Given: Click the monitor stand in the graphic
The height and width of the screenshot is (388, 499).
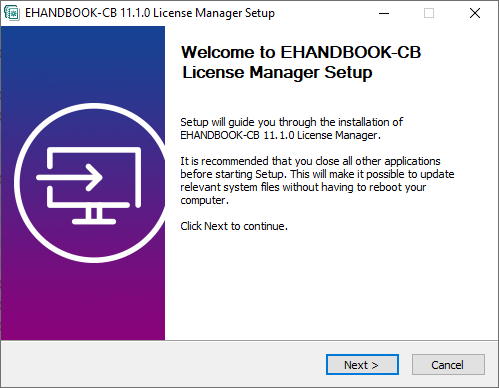Looking at the screenshot, I should coord(94,216).
